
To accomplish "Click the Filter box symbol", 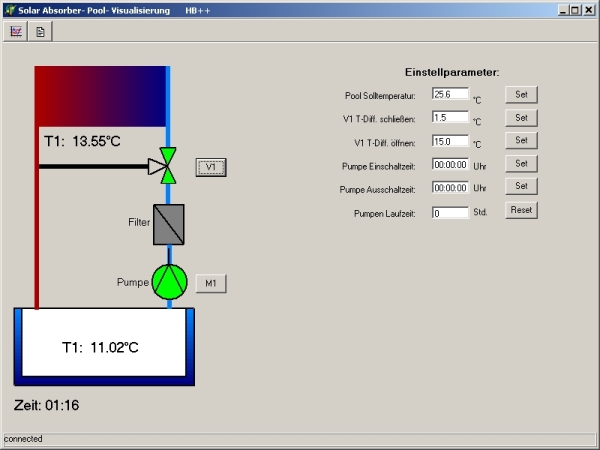I will click(168, 224).
